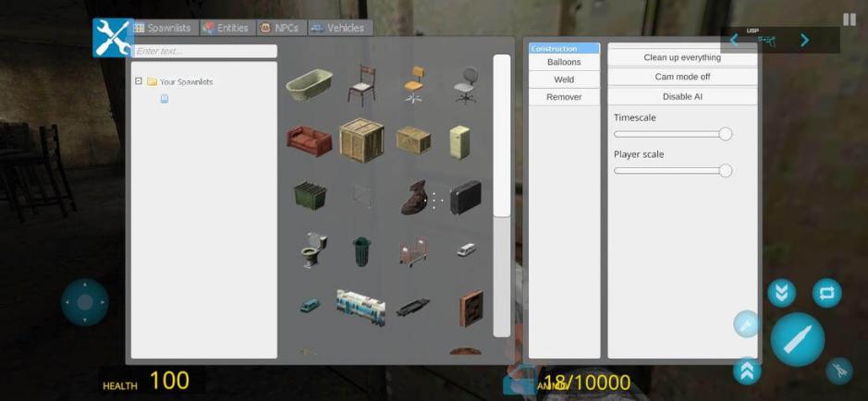Viewport: 868px width, 401px height.
Task: Select the document item under Your Spawnlists
Action: pos(165,99)
